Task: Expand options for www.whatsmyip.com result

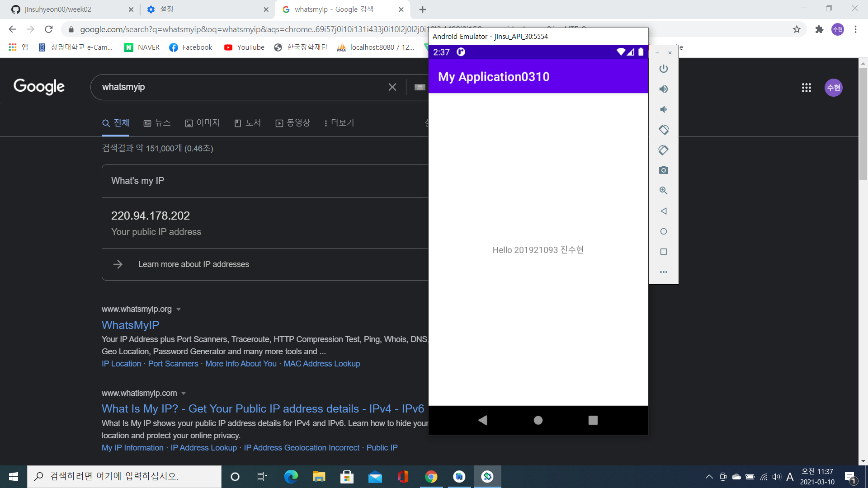Action: click(x=184, y=393)
